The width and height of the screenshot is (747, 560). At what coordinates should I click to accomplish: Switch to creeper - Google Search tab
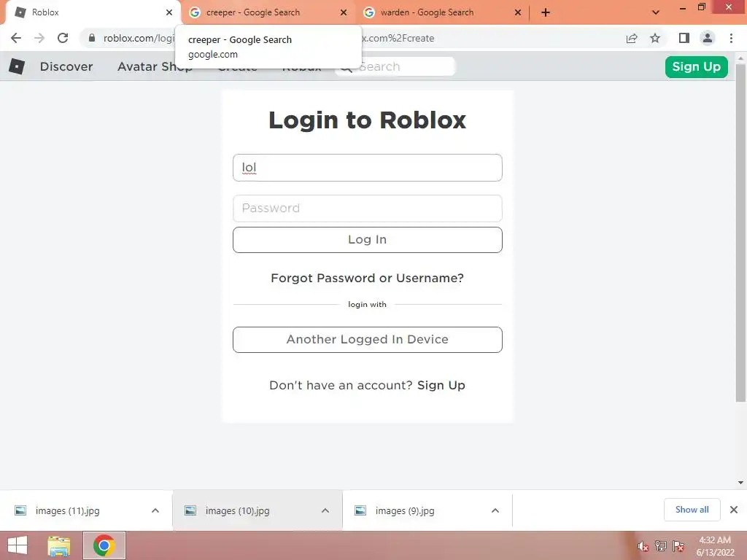pyautogui.click(x=267, y=12)
